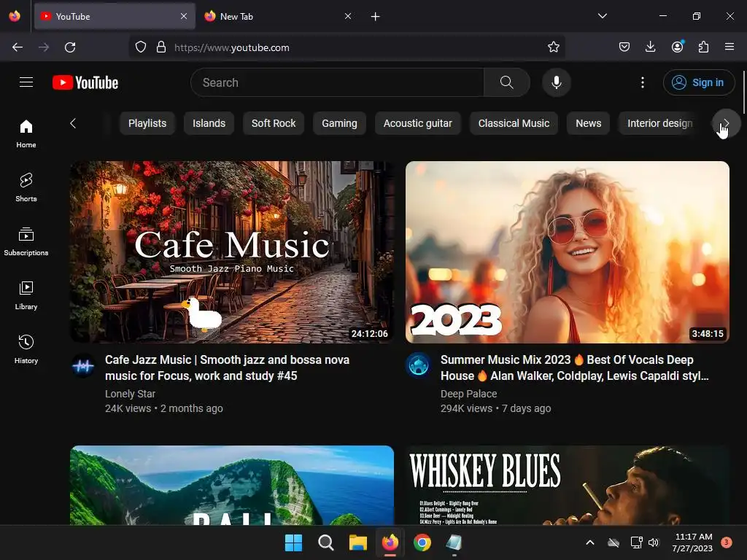
Task: Open a new browser tab with plus
Action: pos(376,16)
